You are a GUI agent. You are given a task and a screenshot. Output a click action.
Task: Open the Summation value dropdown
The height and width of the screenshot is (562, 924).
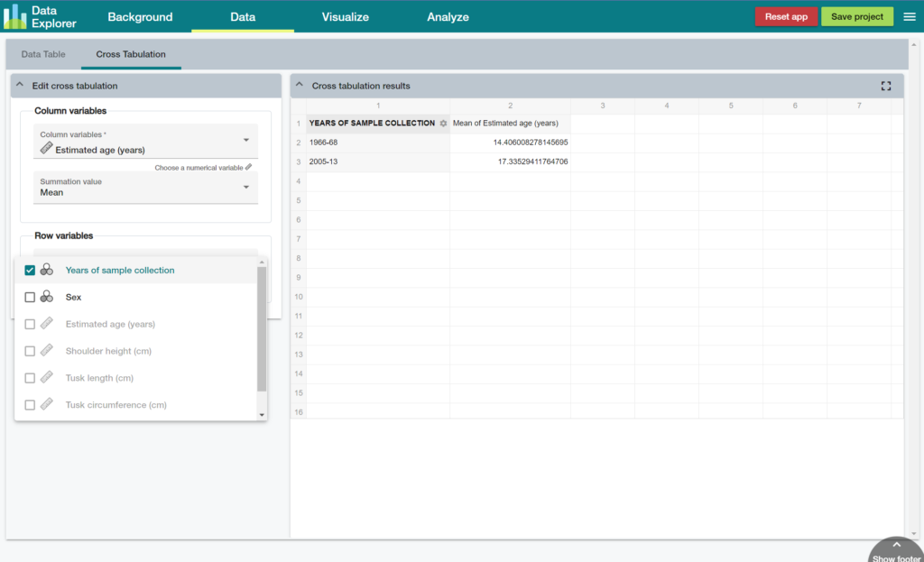246,187
